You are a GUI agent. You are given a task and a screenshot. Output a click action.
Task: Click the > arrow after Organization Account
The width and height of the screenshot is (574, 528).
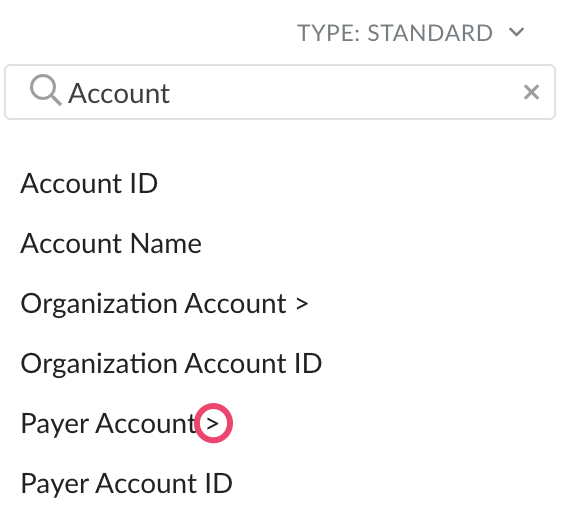tap(302, 304)
